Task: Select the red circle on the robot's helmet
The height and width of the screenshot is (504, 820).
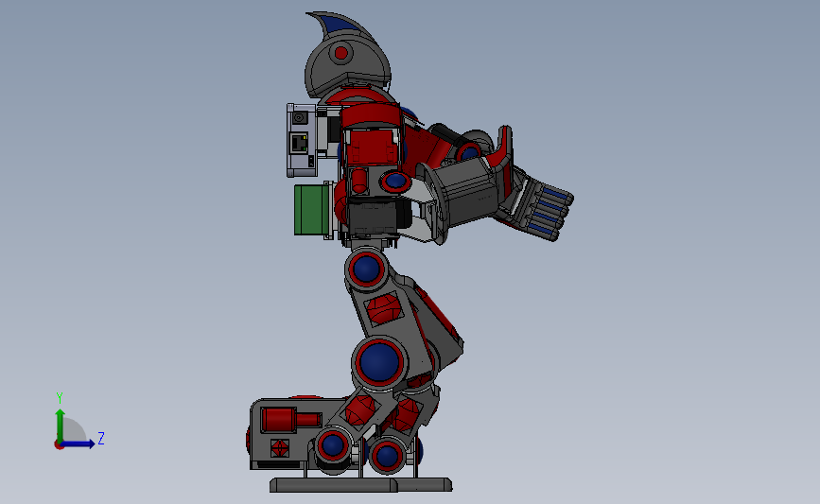Action: (x=341, y=52)
